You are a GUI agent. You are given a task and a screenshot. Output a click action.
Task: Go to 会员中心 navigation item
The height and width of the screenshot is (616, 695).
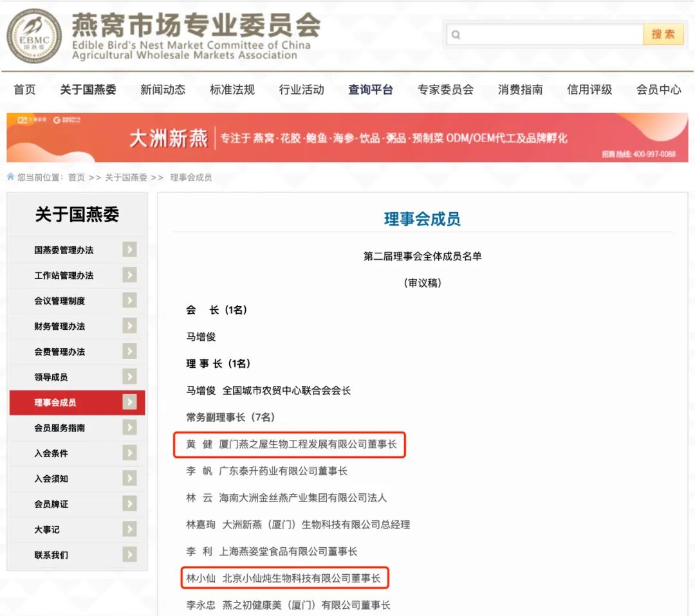tap(659, 89)
